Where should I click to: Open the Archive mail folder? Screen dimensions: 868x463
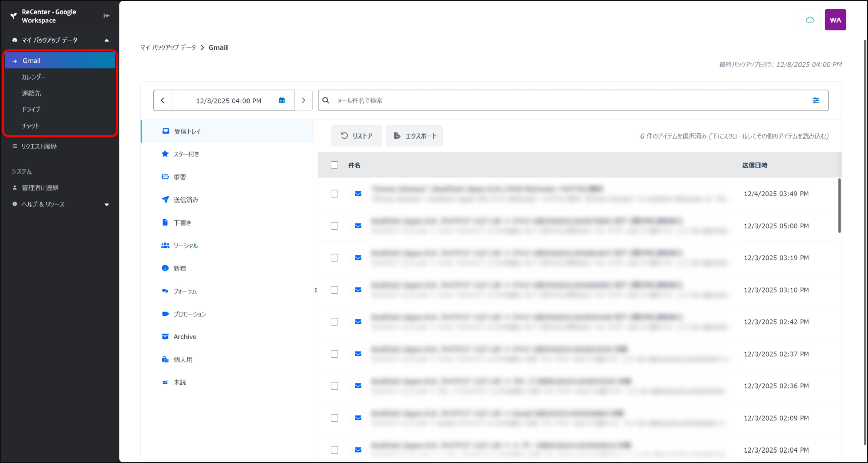click(x=185, y=337)
